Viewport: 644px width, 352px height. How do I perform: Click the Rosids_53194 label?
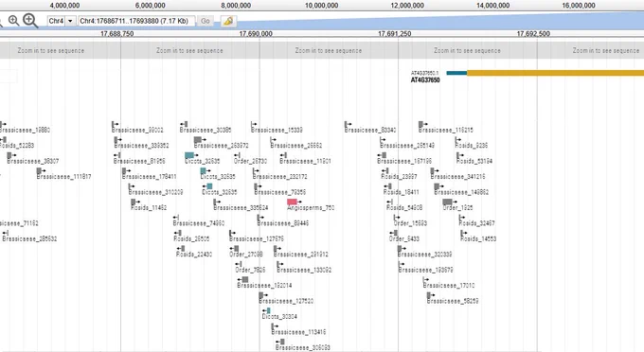pyautogui.click(x=474, y=161)
